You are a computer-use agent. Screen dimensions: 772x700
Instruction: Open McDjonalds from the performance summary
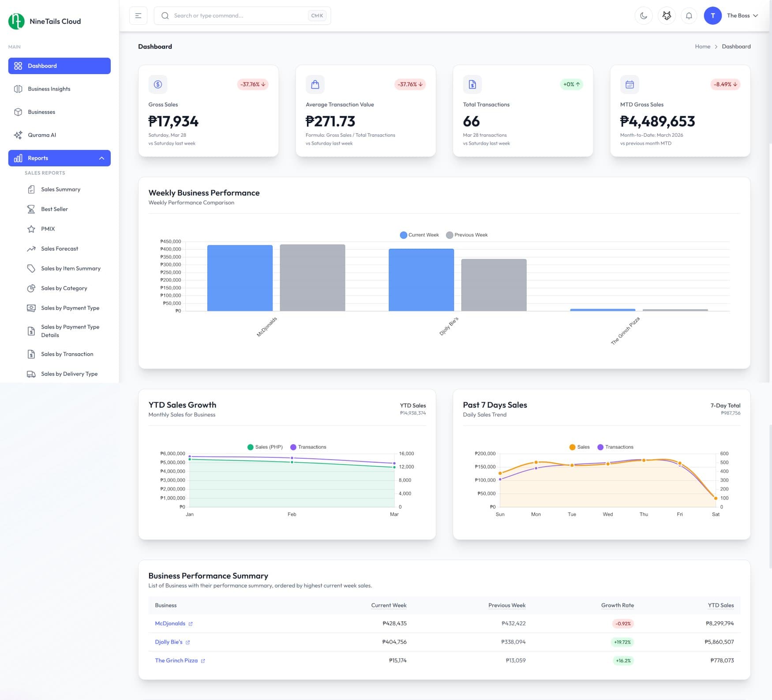tap(171, 623)
